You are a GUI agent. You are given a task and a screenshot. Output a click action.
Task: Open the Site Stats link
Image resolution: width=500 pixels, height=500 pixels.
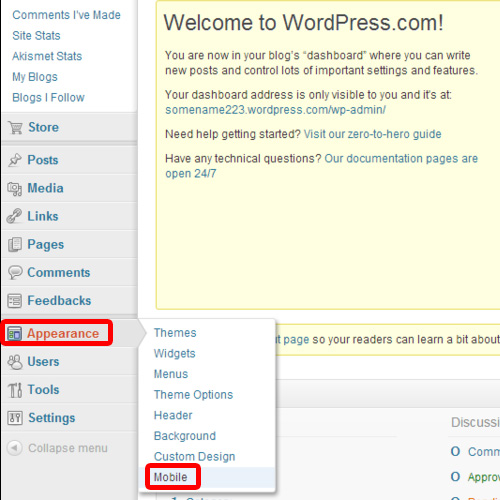pyautogui.click(x=36, y=36)
